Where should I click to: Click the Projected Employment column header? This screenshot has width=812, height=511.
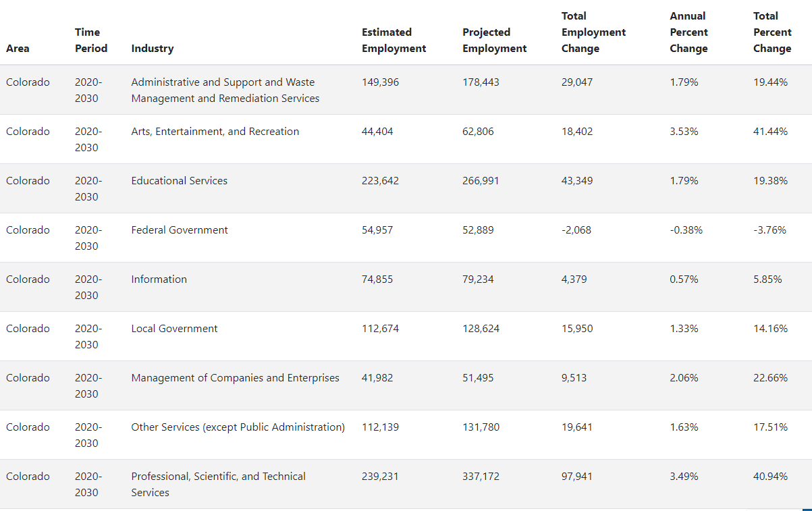coord(495,41)
